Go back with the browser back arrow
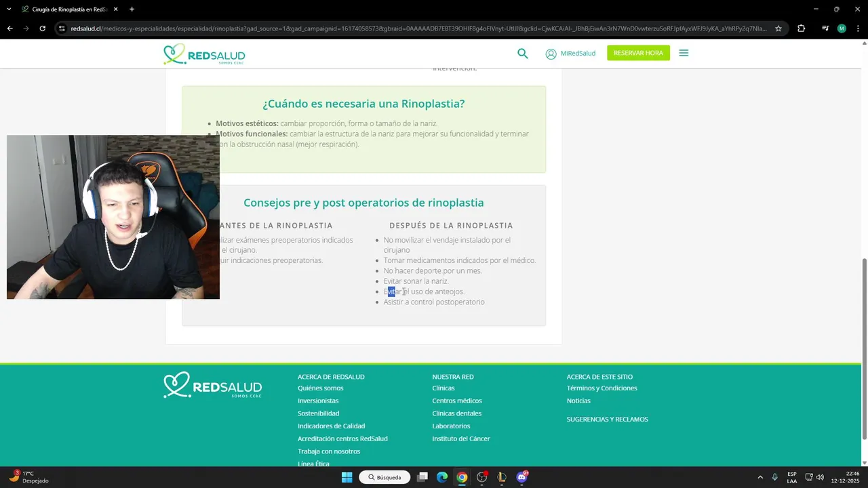Screen dimensions: 868x488 tap(9, 28)
